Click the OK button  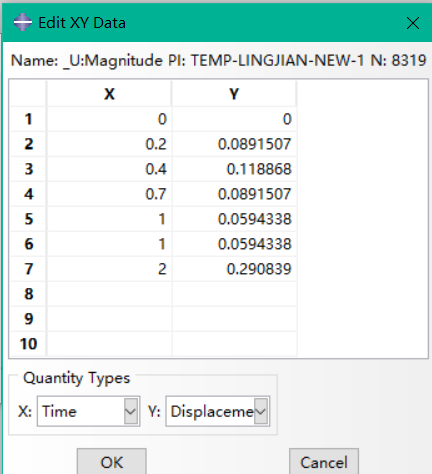click(x=112, y=462)
